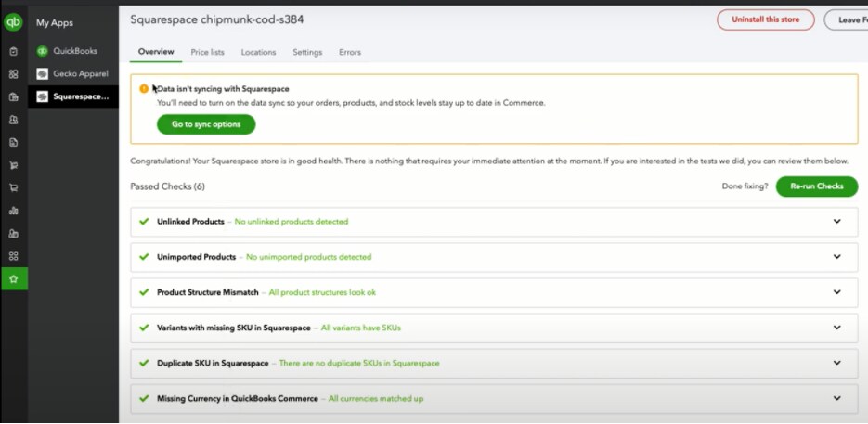This screenshot has height=424, width=868.
Task: Select the grid icon just below the clipboard icon
Action: 14,74
